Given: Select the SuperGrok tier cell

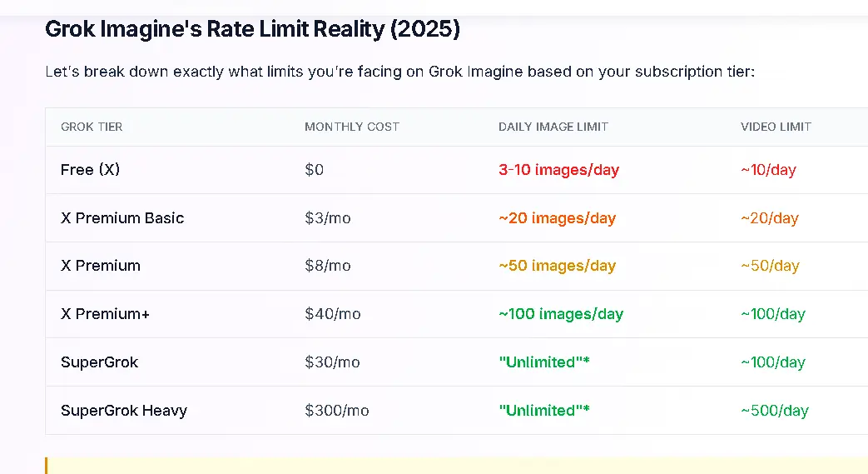Looking at the screenshot, I should (x=100, y=362).
